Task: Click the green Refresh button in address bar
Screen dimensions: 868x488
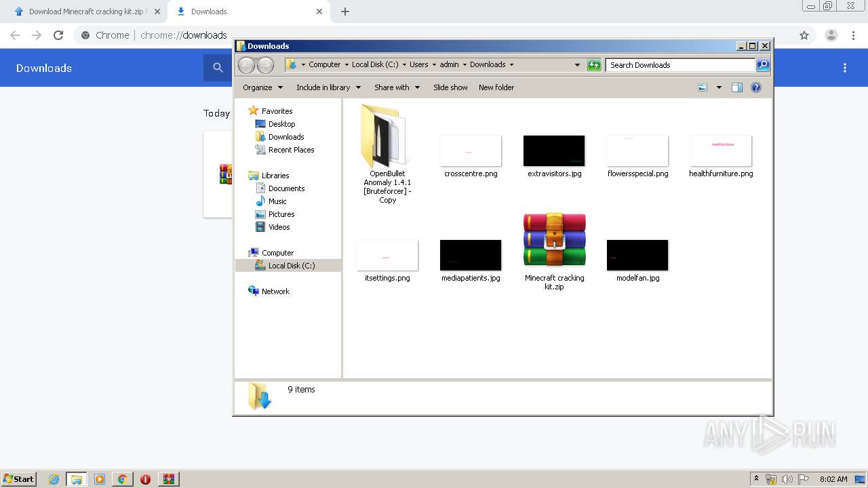Action: point(594,65)
